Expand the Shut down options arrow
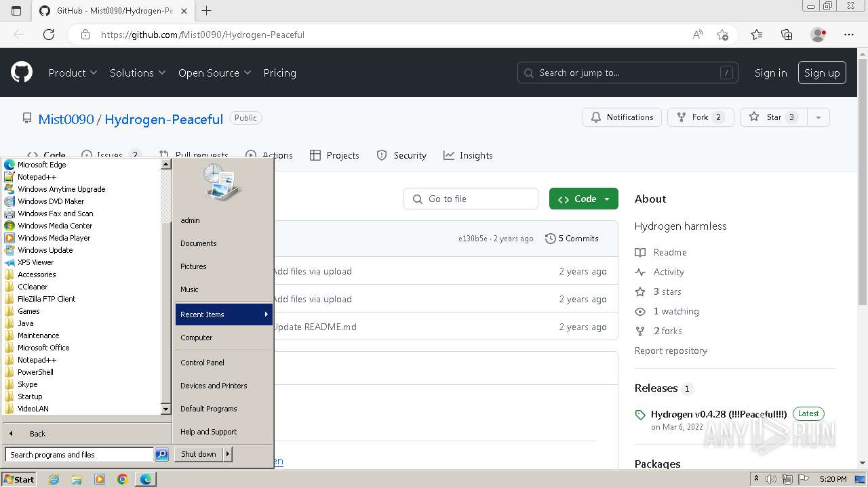Screen dimensions: 868x488 click(228, 454)
